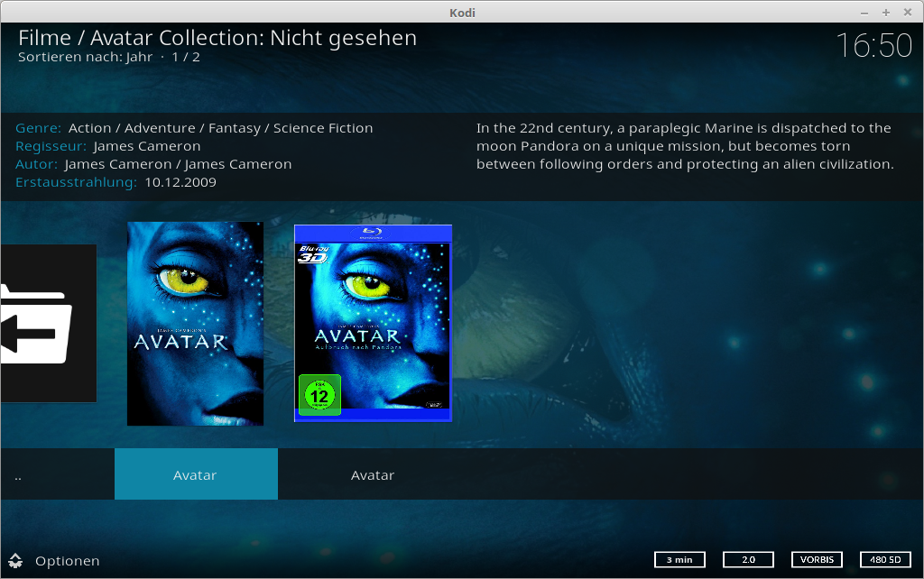
Task: Maximize the Kodi window
Action: (886, 13)
